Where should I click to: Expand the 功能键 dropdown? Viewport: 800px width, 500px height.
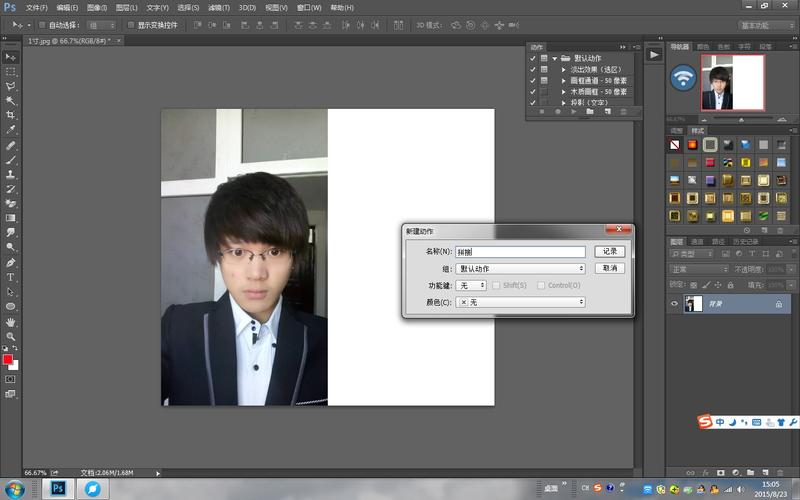coord(472,286)
